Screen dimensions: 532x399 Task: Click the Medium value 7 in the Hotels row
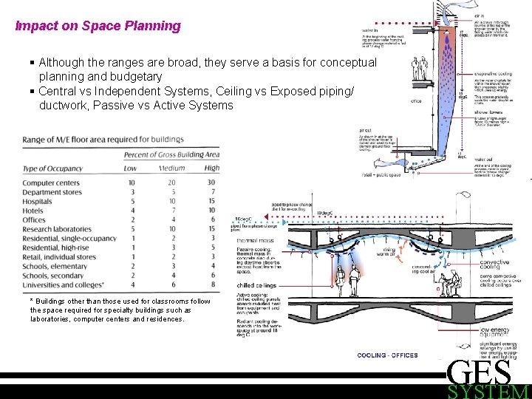pos(174,211)
